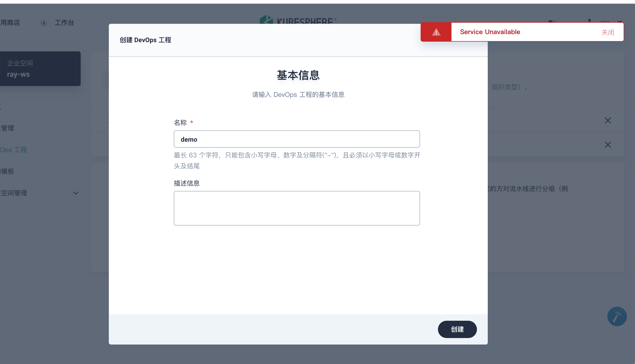This screenshot has height=364, width=635.
Task: Open the user dropdown arrow at top right
Action: tap(620, 22)
